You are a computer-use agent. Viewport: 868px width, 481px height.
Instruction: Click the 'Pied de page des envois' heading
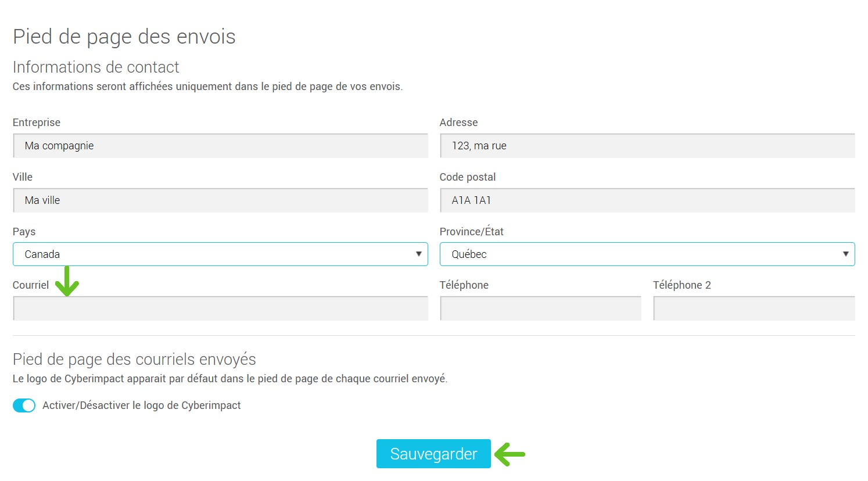pyautogui.click(x=124, y=37)
